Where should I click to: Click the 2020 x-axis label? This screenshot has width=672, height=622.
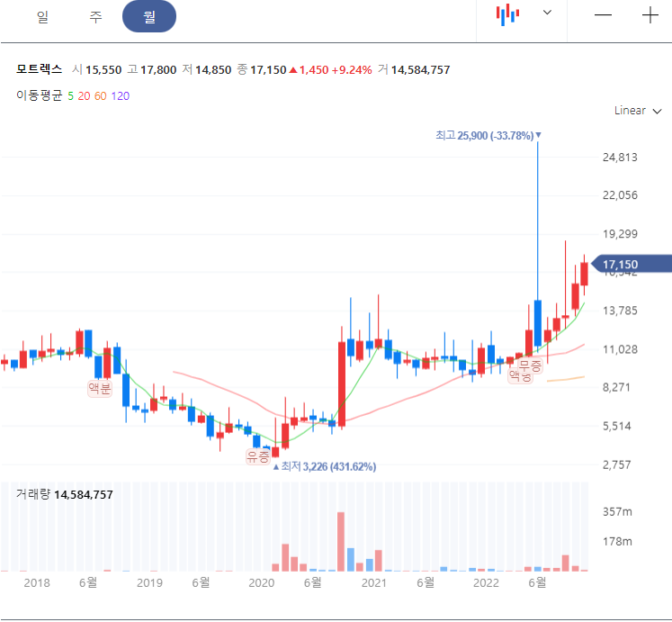point(262,583)
